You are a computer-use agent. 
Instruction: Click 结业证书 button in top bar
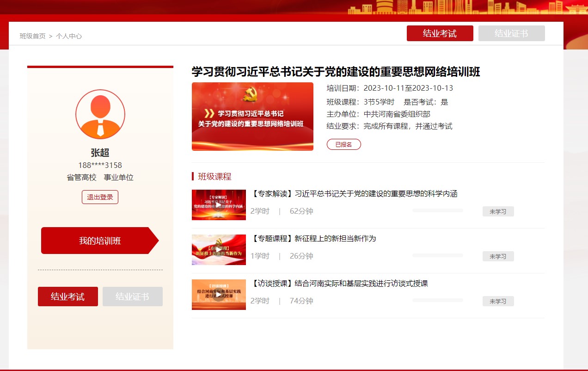pos(511,33)
